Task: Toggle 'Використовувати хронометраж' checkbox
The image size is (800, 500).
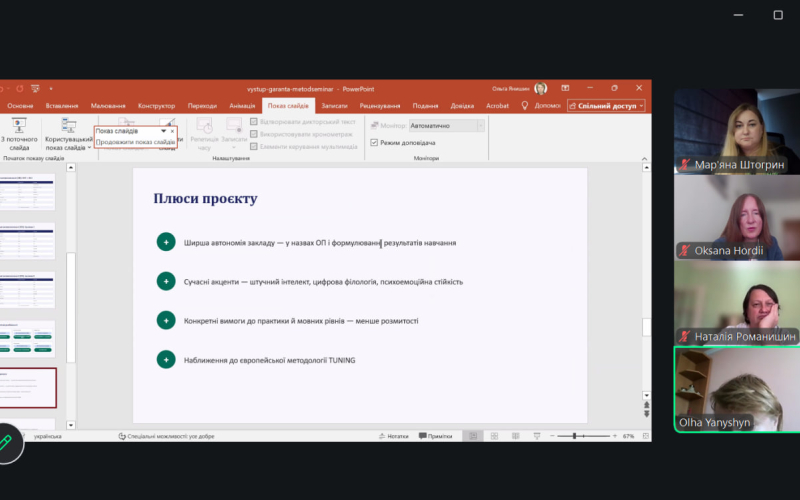Action: click(254, 134)
